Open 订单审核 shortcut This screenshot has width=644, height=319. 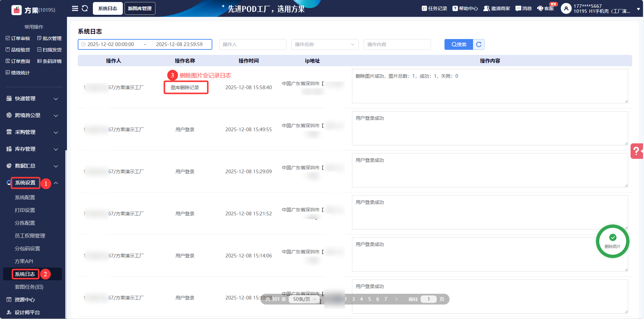[18, 38]
